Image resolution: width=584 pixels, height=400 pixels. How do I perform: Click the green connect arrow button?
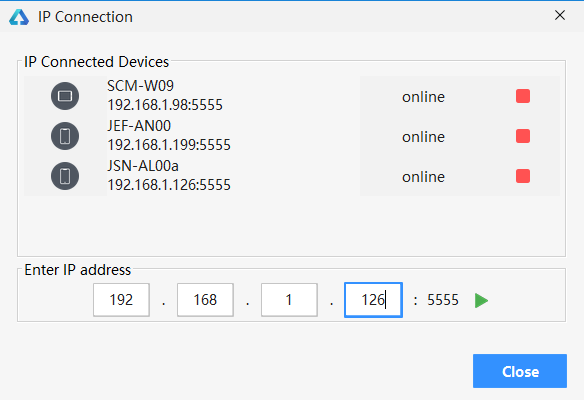click(481, 300)
